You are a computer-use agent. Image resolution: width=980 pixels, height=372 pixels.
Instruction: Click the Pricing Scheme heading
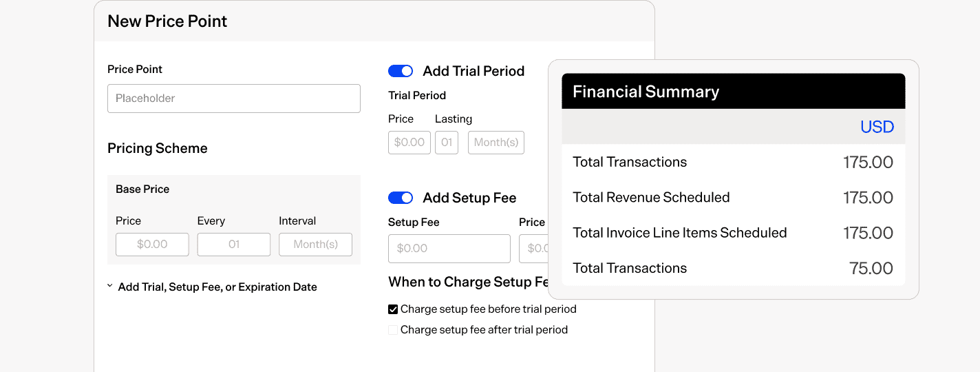coord(158,148)
